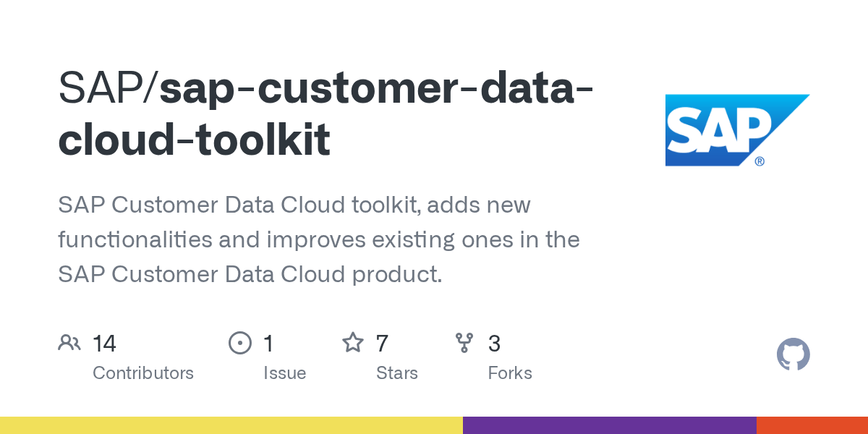The width and height of the screenshot is (868, 434).
Task: Click the issue count 1
Action: [268, 344]
